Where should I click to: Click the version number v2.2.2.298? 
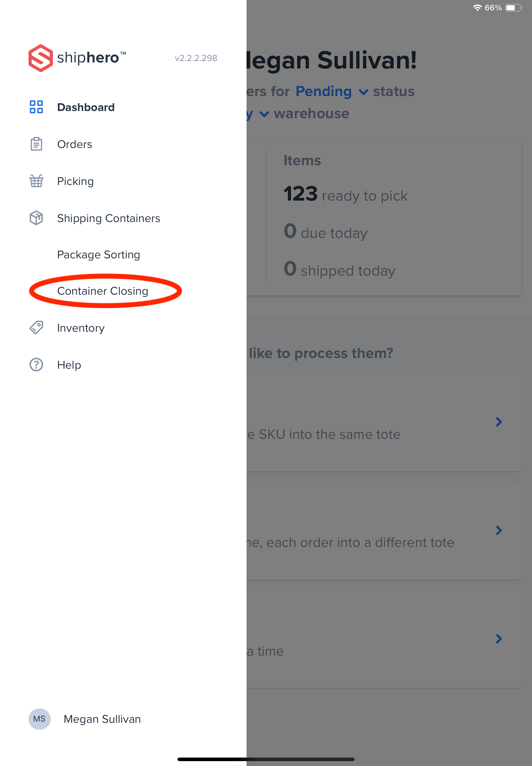(196, 58)
